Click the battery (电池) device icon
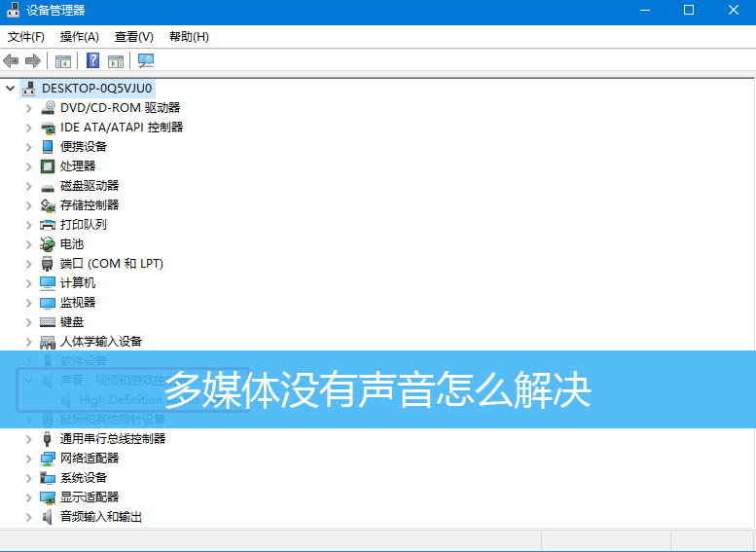This screenshot has height=552, width=756. (48, 244)
